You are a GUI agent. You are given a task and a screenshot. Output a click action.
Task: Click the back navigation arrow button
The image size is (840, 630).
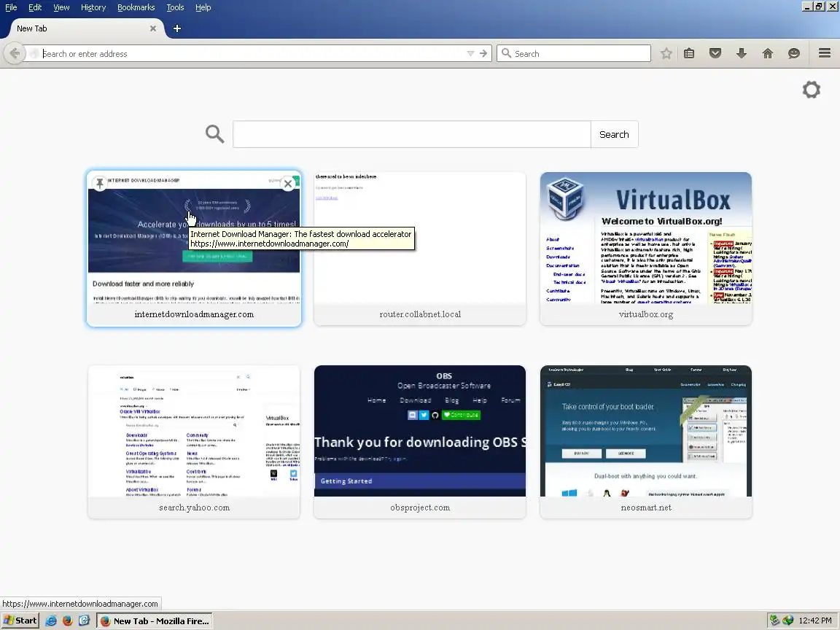click(x=15, y=53)
